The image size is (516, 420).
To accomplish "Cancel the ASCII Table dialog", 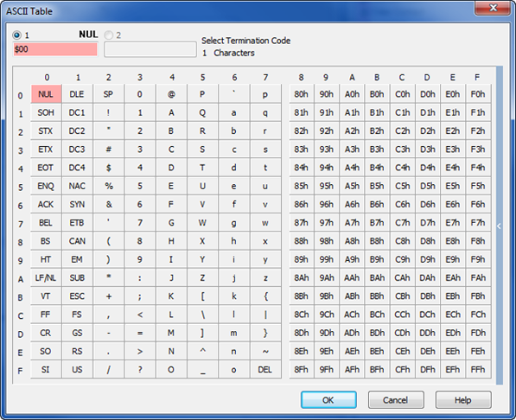I will coord(396,400).
